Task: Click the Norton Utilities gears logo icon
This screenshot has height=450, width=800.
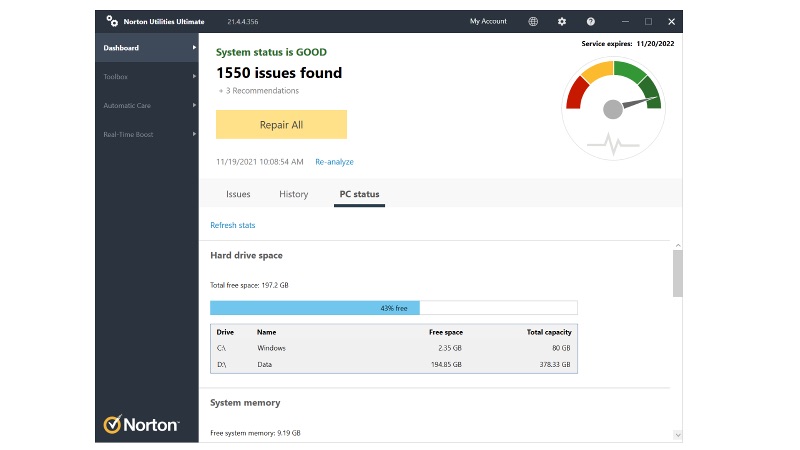Action: click(x=112, y=21)
